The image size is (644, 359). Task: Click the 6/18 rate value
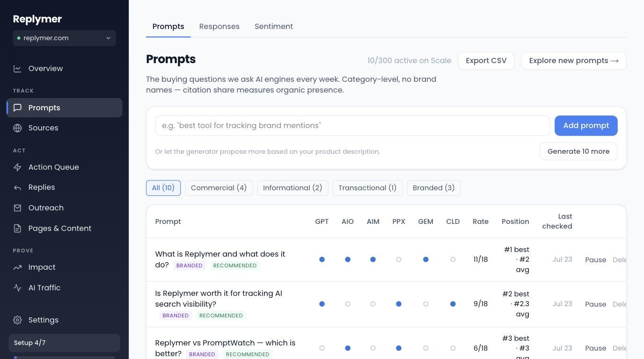pos(481,348)
